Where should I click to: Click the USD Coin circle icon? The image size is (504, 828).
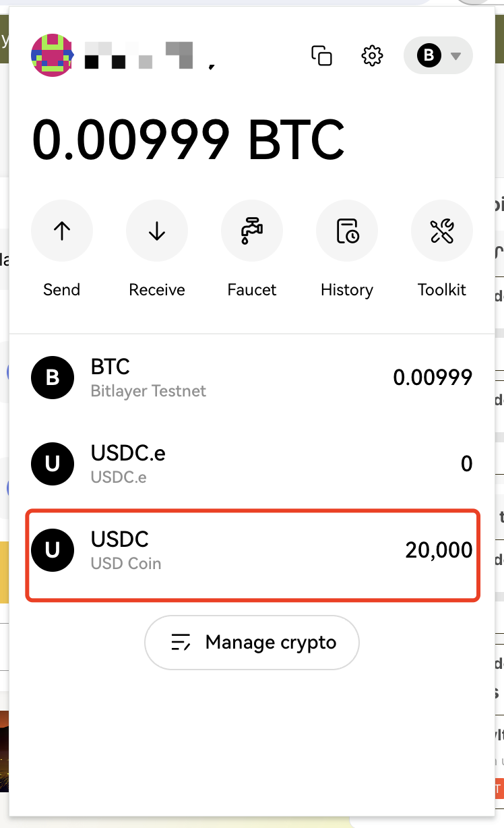[x=53, y=551]
